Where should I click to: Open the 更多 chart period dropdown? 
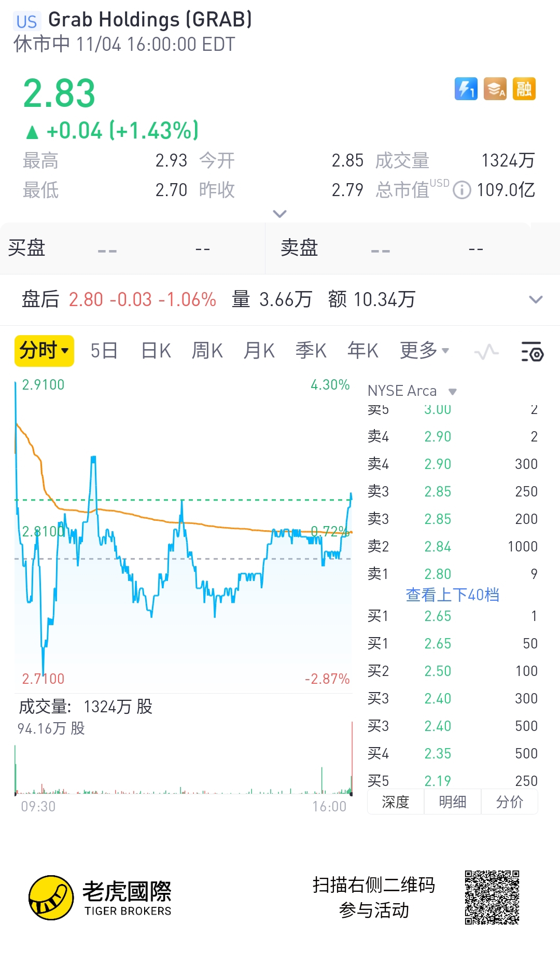point(424,351)
